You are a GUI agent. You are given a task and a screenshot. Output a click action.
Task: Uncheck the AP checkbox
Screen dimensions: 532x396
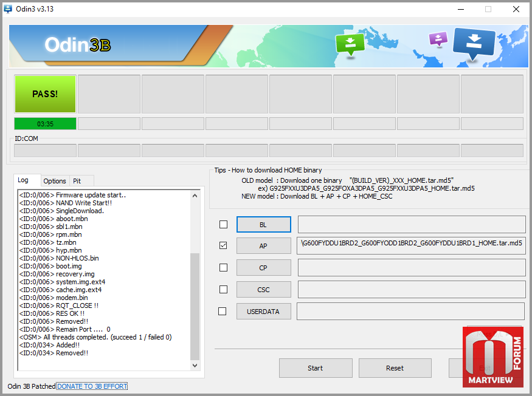coord(223,245)
